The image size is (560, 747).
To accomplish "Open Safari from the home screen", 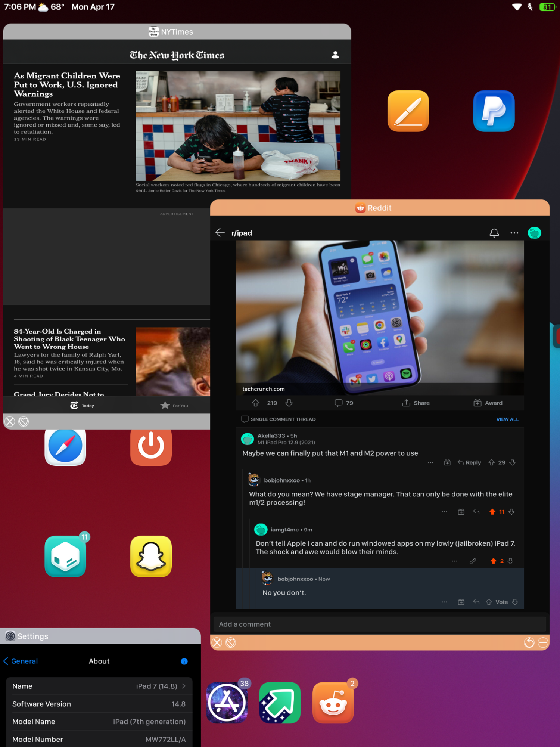I will (x=65, y=446).
